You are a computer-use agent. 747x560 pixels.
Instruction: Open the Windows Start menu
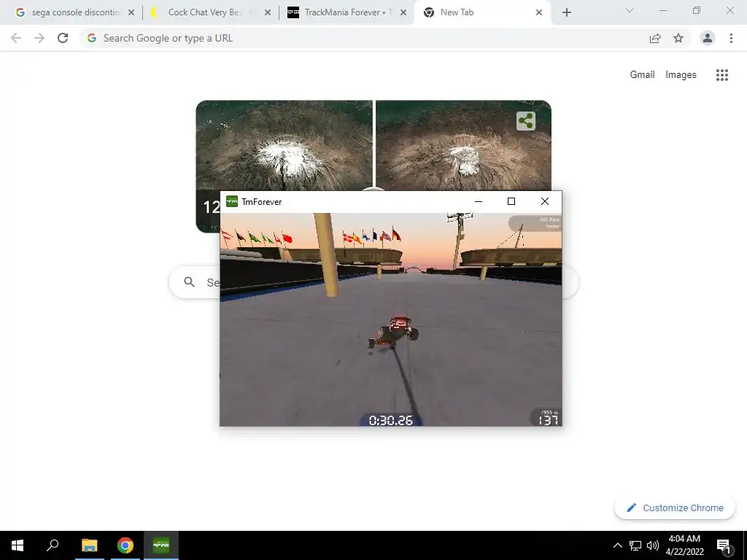[x=18, y=545]
